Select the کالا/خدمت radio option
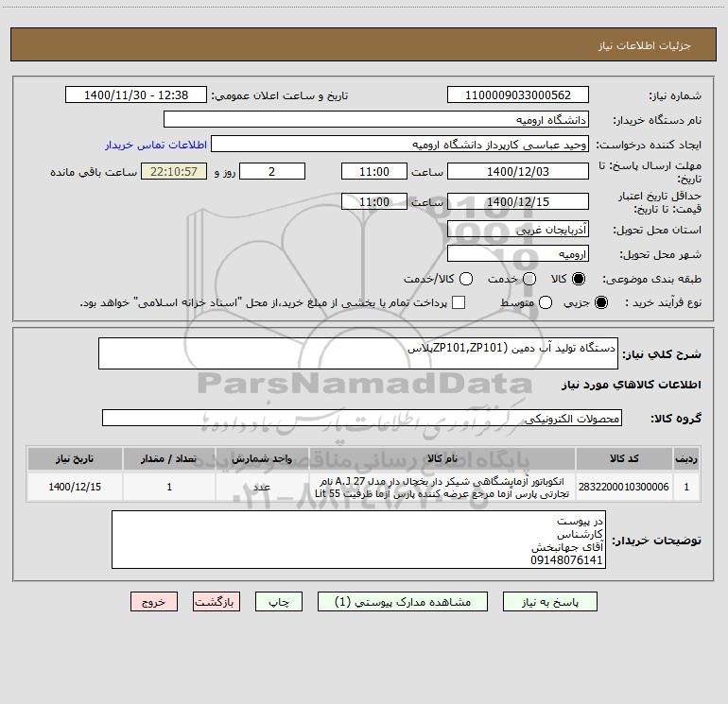Viewport: 728px width, 704px height. pyautogui.click(x=466, y=279)
